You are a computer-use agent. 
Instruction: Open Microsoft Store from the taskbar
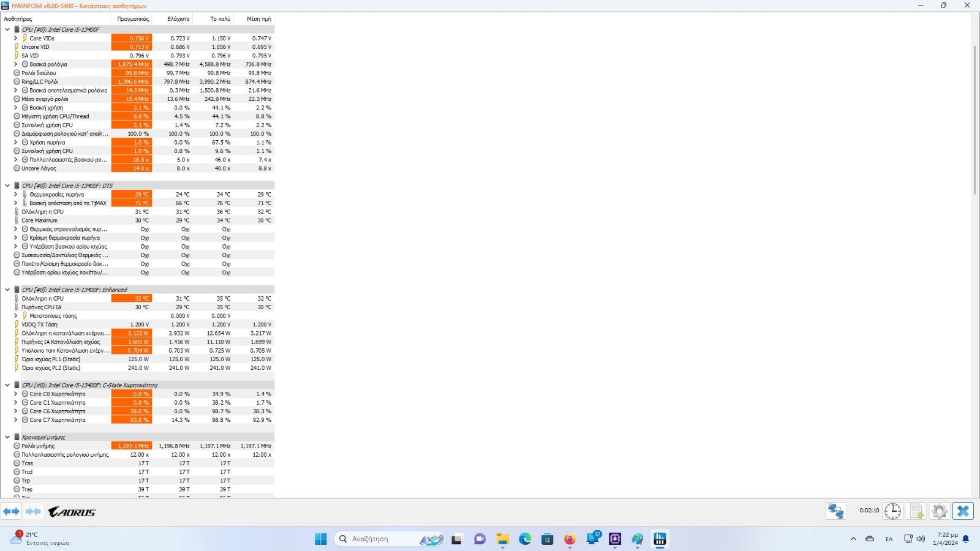coord(548,539)
